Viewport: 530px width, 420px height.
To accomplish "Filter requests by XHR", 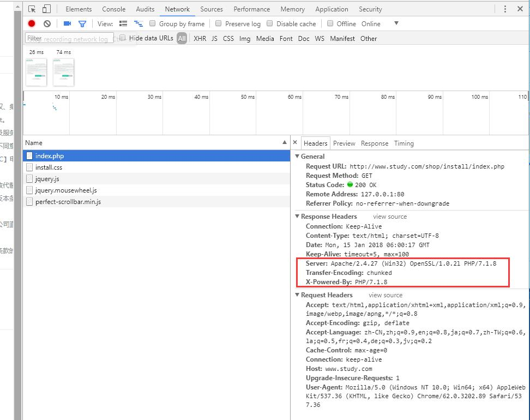I will 200,39.
